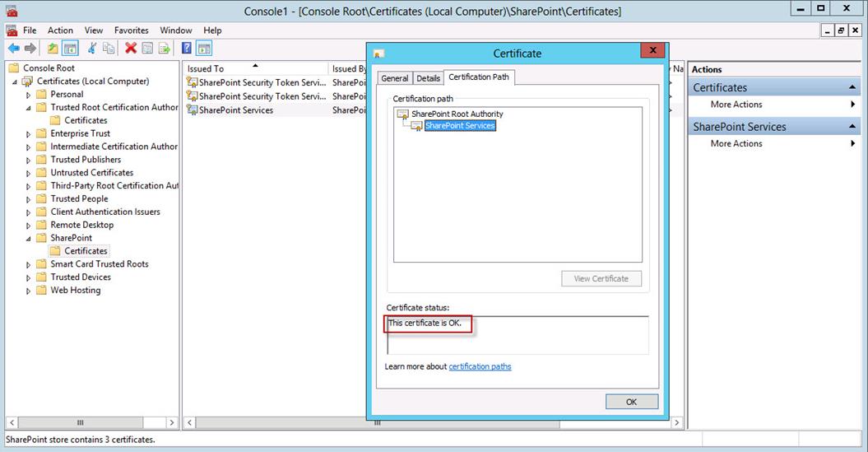
Task: Select the Trusted Devices store
Action: click(x=81, y=277)
